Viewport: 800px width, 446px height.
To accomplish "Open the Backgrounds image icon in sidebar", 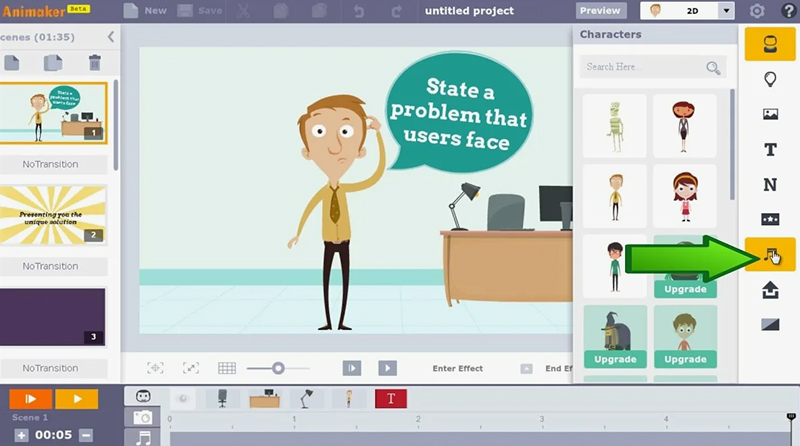I will [770, 114].
